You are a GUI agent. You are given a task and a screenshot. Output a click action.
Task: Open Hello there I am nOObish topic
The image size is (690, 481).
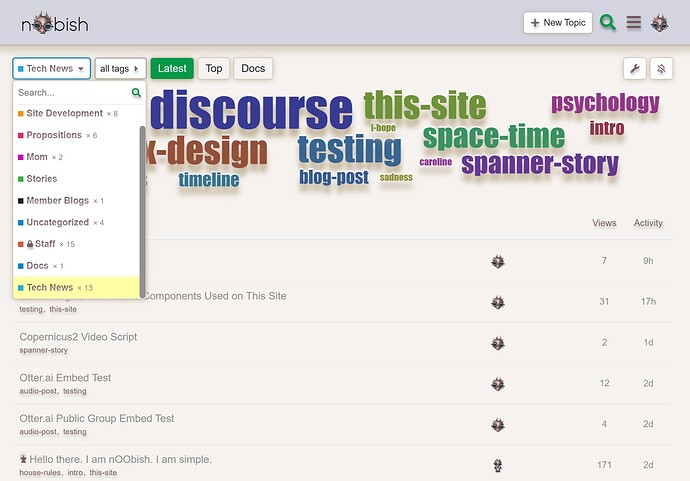point(121,459)
